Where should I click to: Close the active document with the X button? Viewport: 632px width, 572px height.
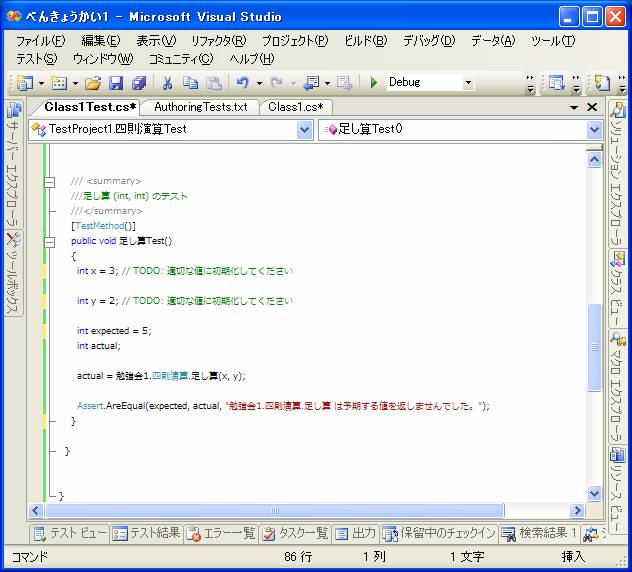(x=592, y=107)
